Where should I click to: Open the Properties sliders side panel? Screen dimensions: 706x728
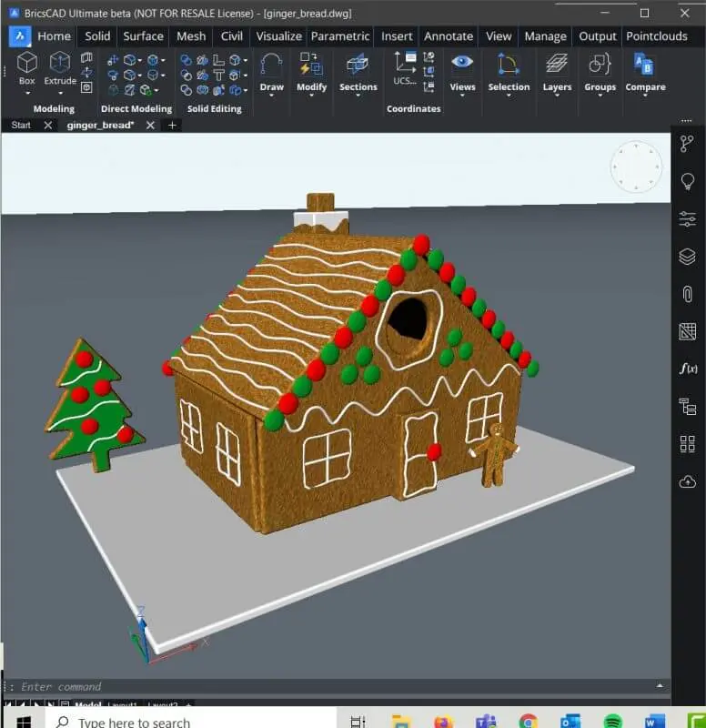coord(688,218)
